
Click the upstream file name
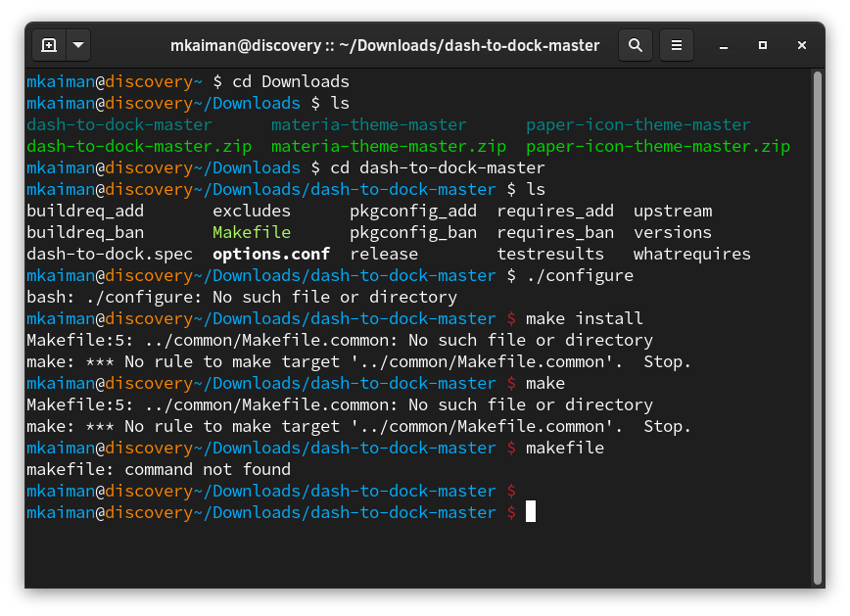[x=673, y=211]
